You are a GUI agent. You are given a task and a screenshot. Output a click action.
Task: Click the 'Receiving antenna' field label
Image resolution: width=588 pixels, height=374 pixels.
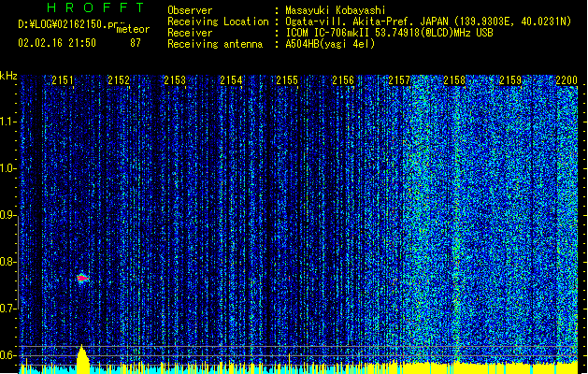point(215,44)
